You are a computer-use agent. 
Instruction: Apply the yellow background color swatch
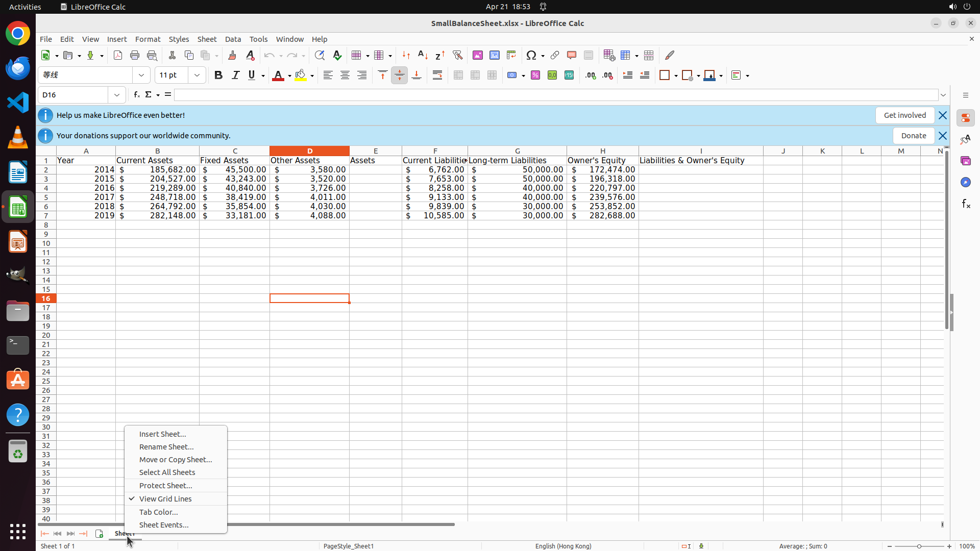pos(301,76)
